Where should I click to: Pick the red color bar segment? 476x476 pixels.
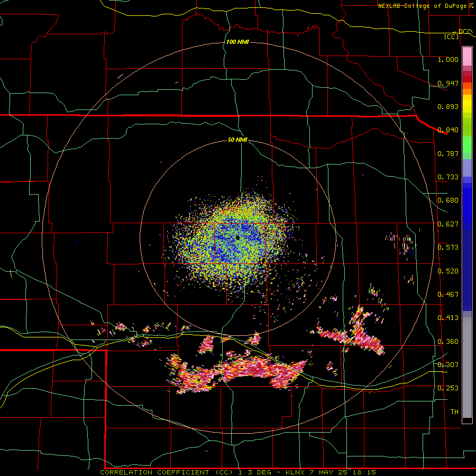point(467,79)
